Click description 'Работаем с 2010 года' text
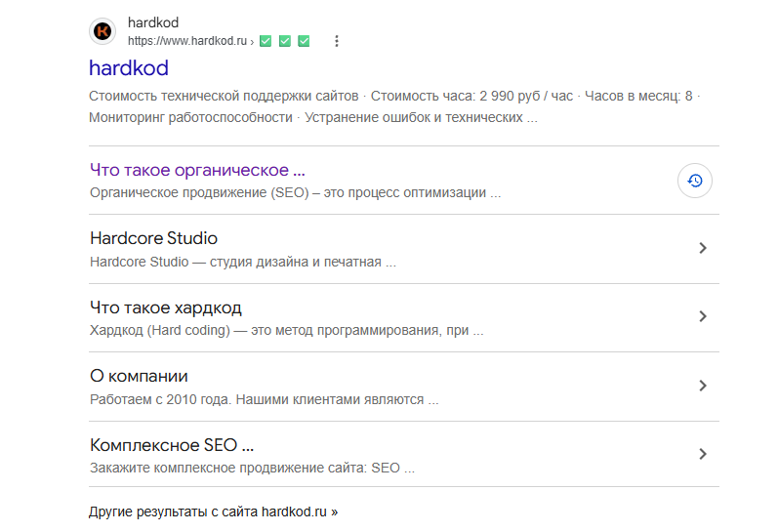The height and width of the screenshot is (532, 778). [x=161, y=399]
